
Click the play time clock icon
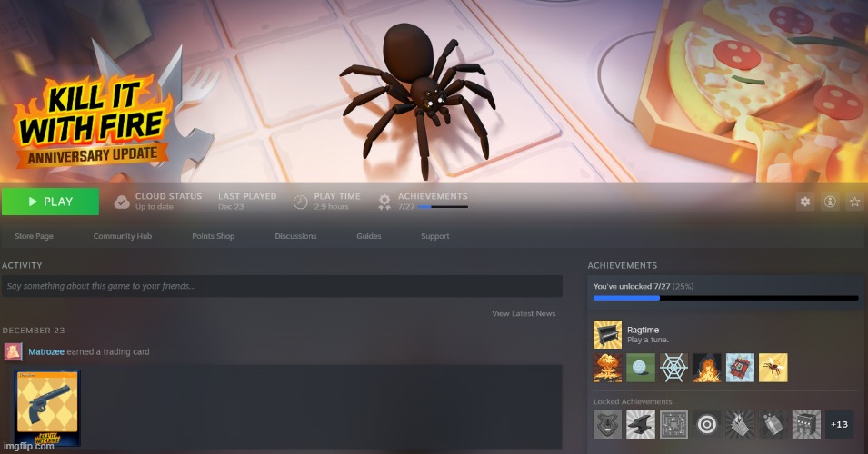tap(300, 202)
